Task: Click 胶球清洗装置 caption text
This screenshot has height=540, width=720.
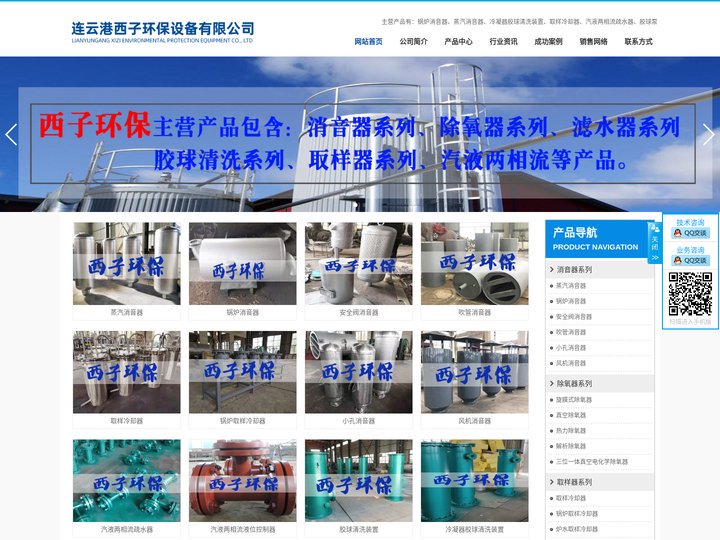Action: click(x=359, y=529)
